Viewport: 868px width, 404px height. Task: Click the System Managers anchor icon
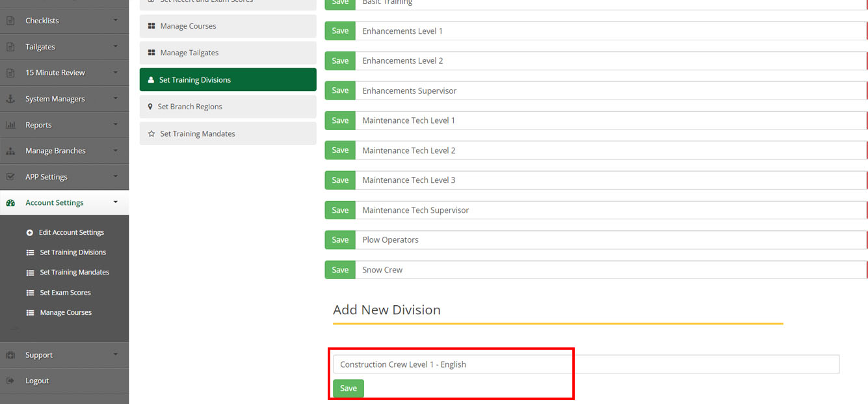pos(10,99)
